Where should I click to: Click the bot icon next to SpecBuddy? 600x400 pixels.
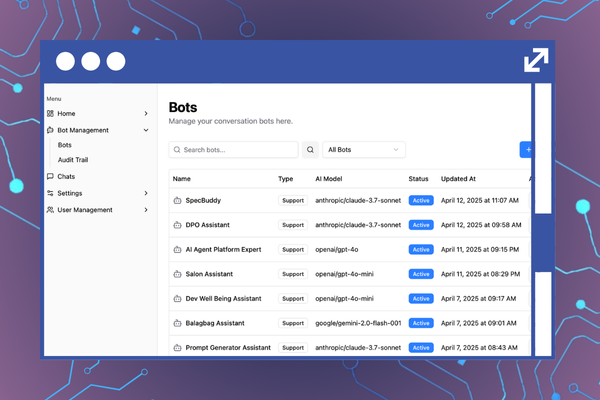pos(177,200)
